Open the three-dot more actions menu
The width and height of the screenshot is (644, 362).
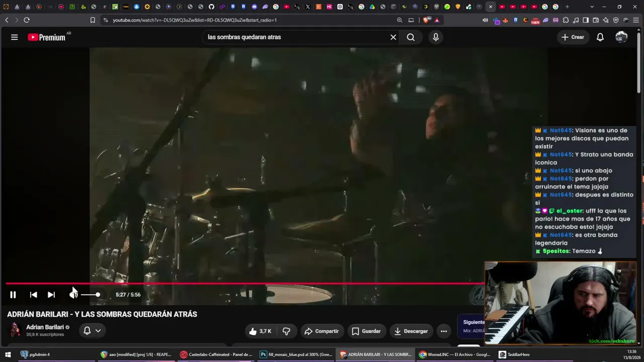point(444,331)
